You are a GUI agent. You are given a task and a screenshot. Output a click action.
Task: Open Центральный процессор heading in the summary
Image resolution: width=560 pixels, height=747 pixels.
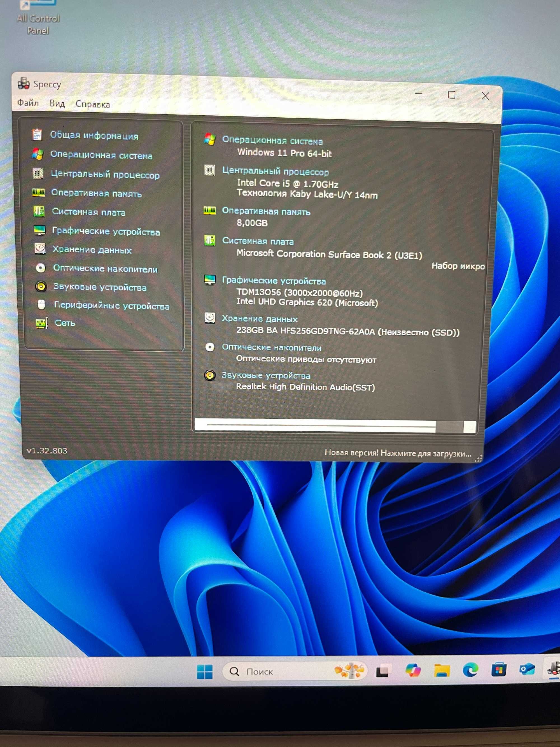[276, 171]
